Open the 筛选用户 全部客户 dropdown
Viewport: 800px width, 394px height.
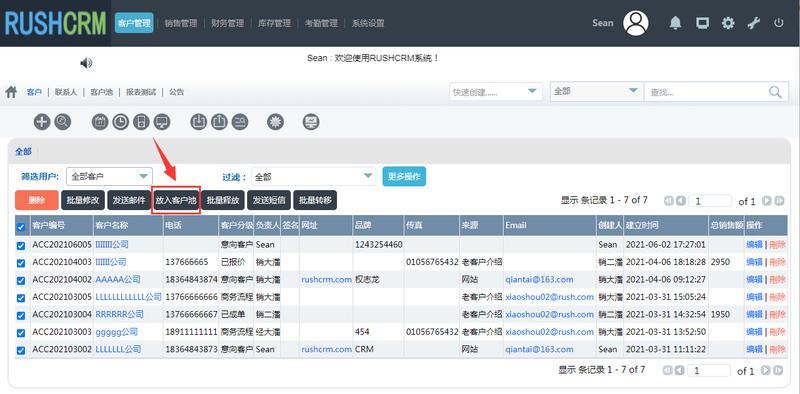(x=109, y=177)
